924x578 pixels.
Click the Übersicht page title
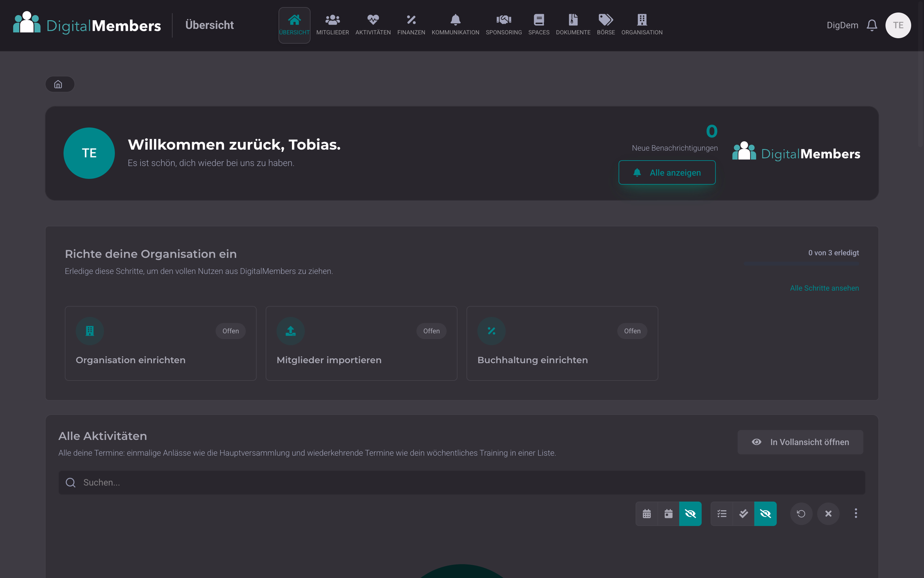(209, 25)
